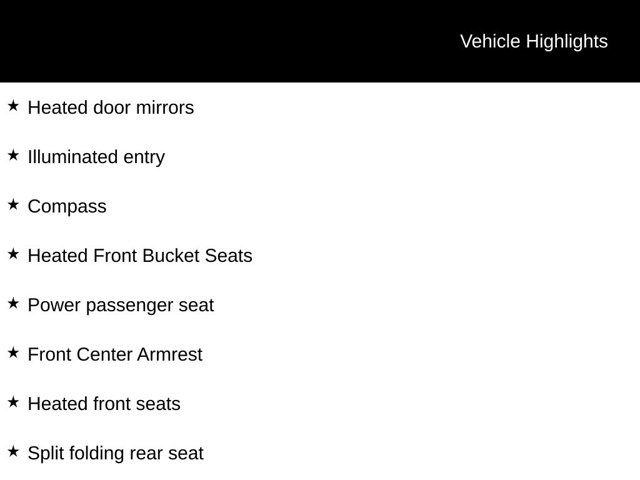
Task: Click the star beside Heated front seats
Action: click(13, 402)
